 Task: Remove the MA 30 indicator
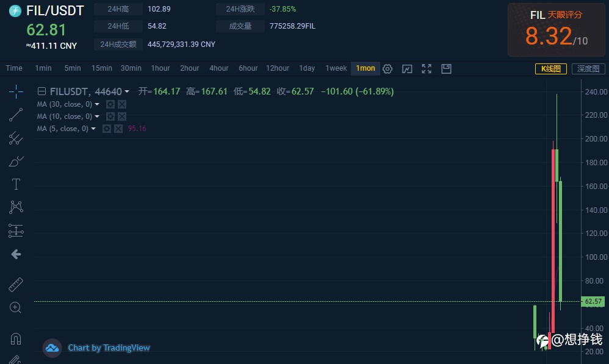[122, 104]
